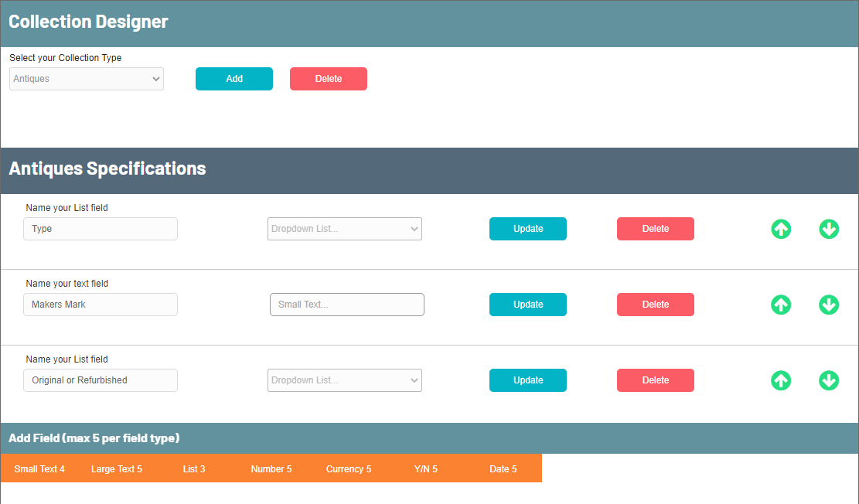Update the Original or Refurbished field
The image size is (859, 504).
(x=527, y=380)
